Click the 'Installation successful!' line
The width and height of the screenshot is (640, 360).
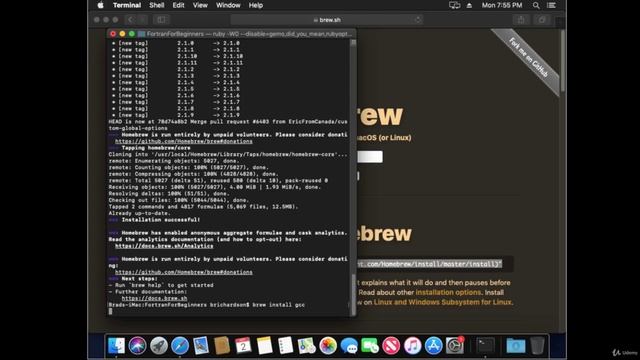click(161, 220)
